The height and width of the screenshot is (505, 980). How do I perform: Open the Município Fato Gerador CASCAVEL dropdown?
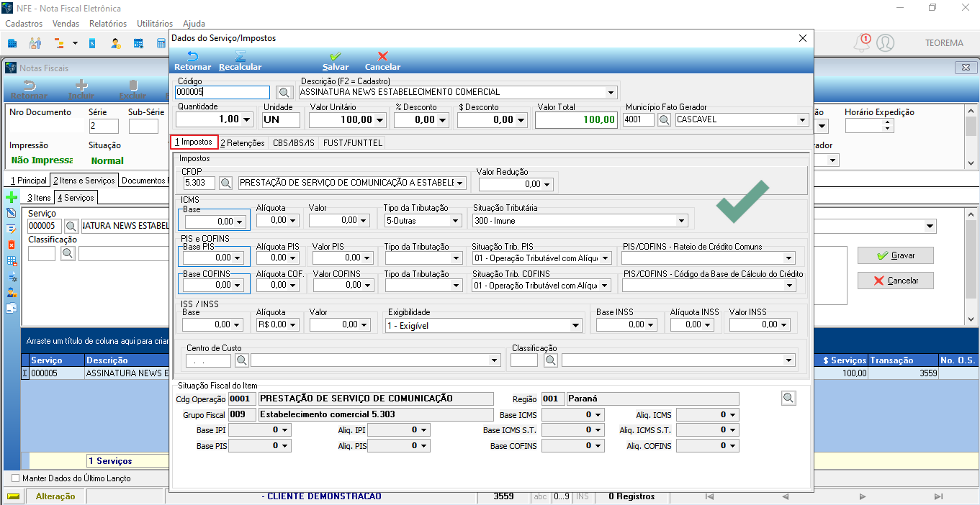[x=802, y=119]
